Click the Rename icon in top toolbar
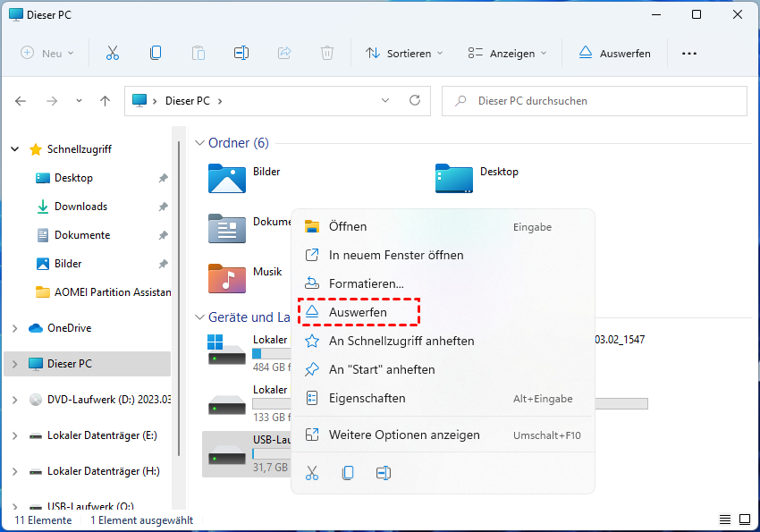Viewport: 760px width, 532px height. click(x=241, y=53)
